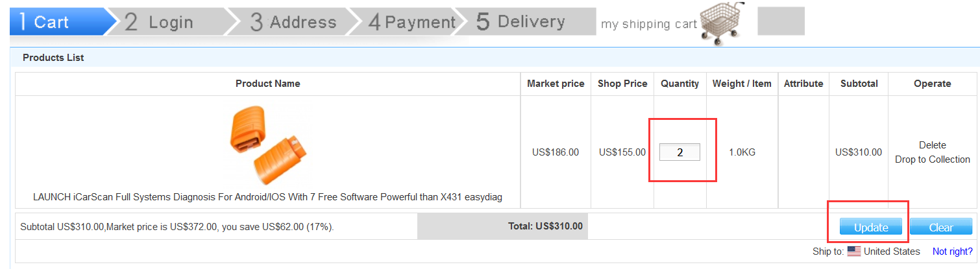This screenshot has height=269, width=980.
Task: Click the gray box beside cart icon
Action: pos(781,21)
